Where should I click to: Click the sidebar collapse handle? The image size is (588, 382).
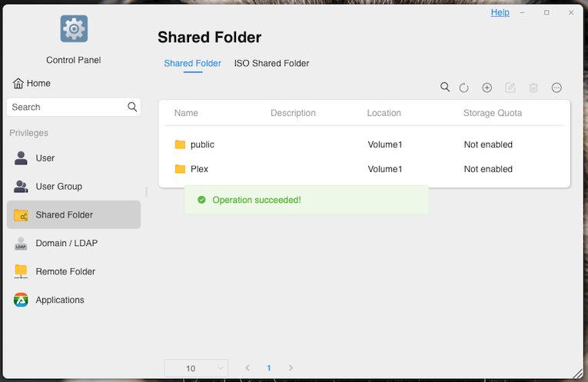tap(147, 191)
